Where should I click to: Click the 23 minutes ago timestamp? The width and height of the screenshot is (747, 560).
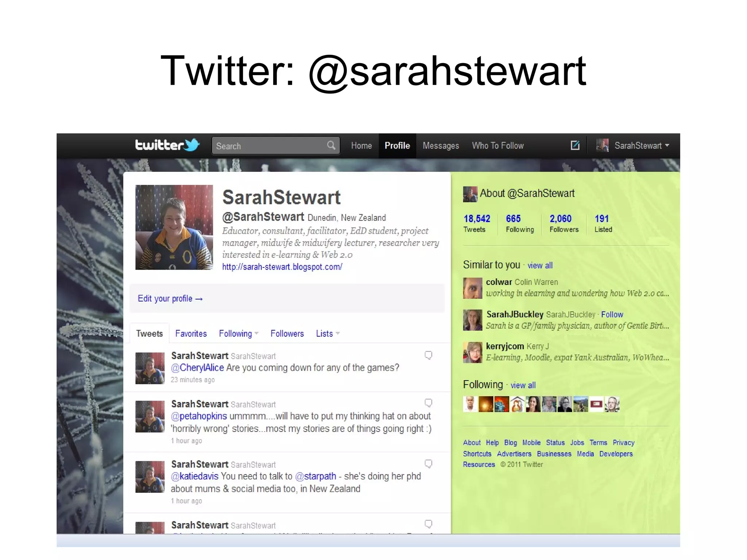[193, 379]
